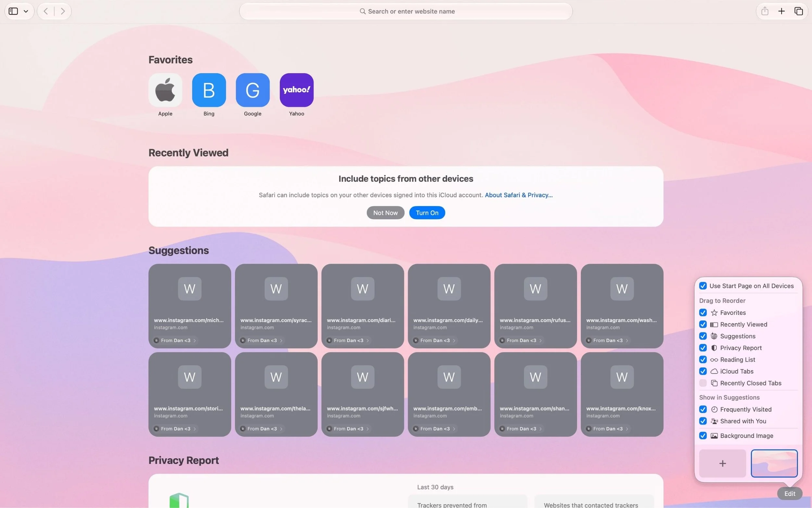The image size is (812, 508).
Task: Open the Yahoo favorite icon
Action: [x=297, y=90]
